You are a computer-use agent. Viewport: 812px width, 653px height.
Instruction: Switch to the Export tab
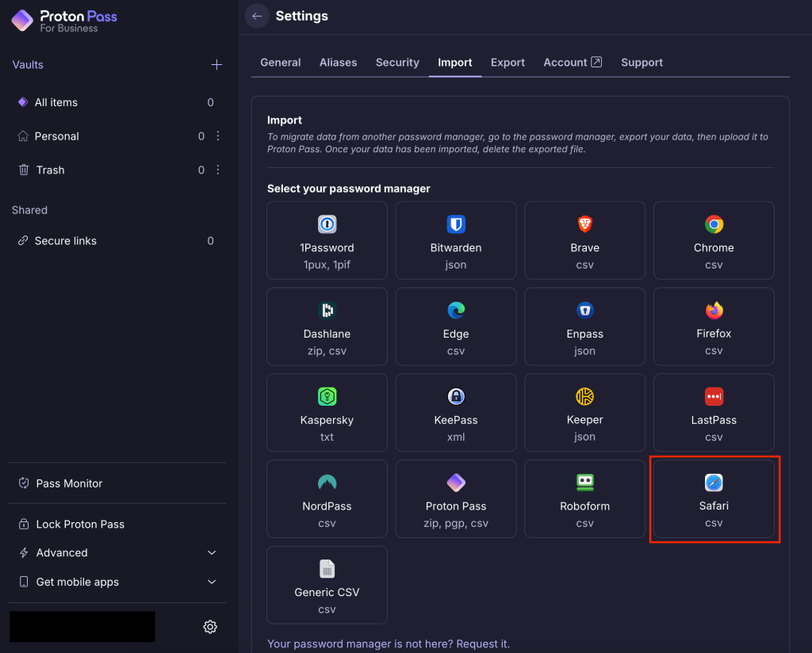click(x=507, y=62)
